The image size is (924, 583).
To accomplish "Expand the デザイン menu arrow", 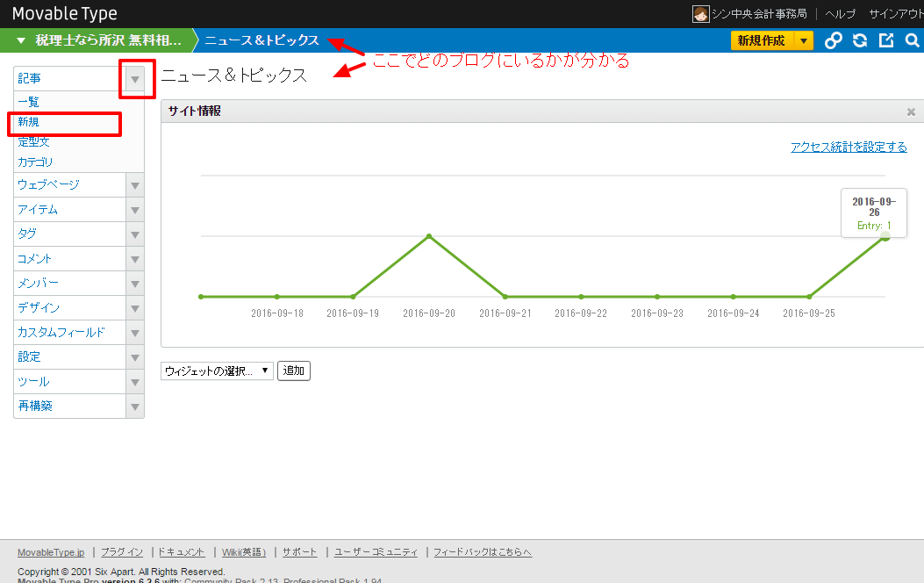I will pos(135,308).
